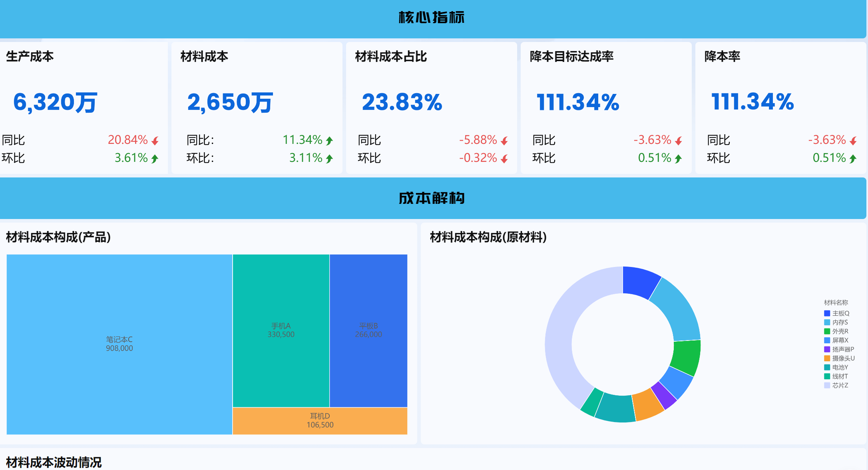Click the orange 耳机D treemap block
868x470 pixels.
[x=320, y=420]
